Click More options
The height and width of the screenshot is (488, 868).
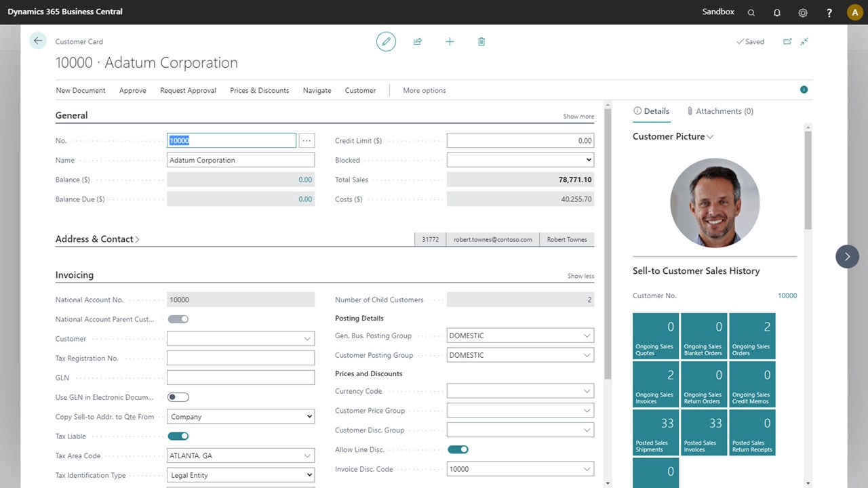click(x=425, y=90)
